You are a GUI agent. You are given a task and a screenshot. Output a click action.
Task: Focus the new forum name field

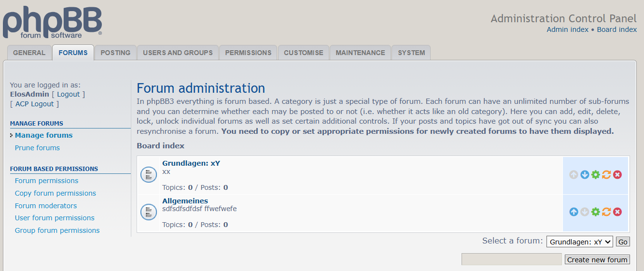coord(511,259)
